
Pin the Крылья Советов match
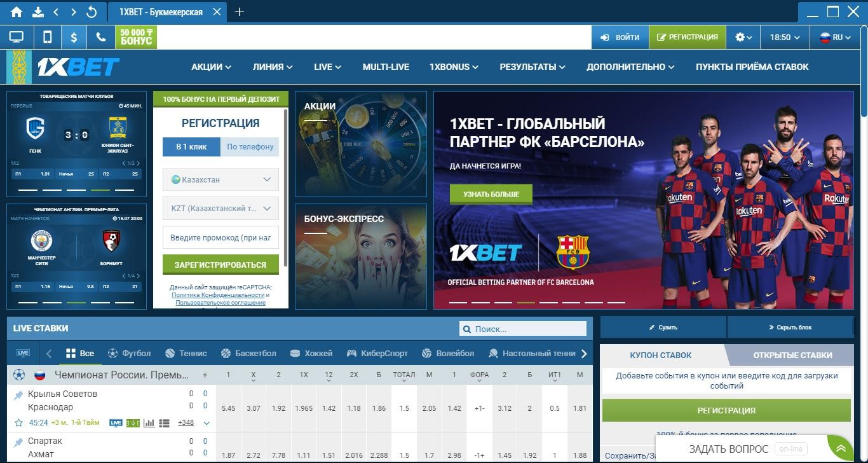pyautogui.click(x=18, y=396)
